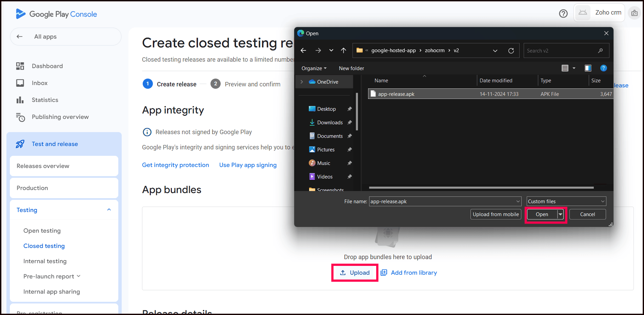Open recent locations dropdown arrow
The height and width of the screenshot is (315, 644).
(331, 50)
